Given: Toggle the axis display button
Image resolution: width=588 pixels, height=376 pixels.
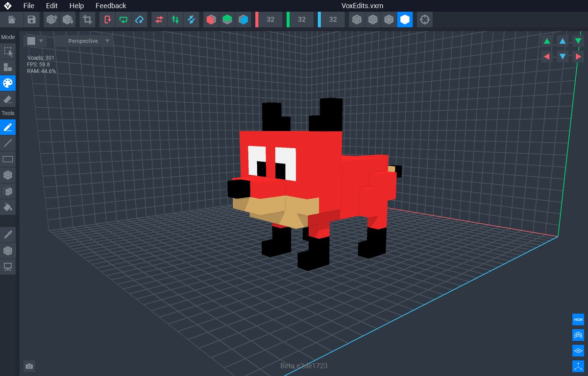Looking at the screenshot, I should pyautogui.click(x=578, y=366).
